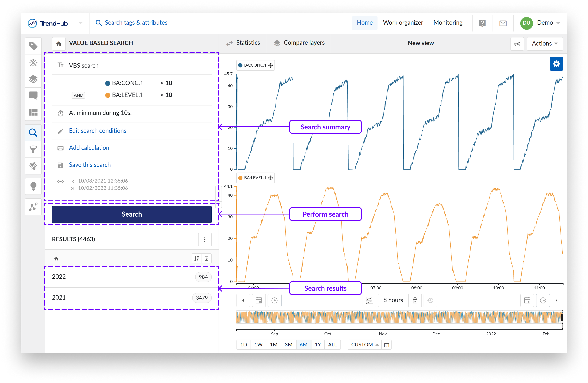The width and height of the screenshot is (588, 383).
Task: Open the mail inbox icon
Action: tap(503, 23)
